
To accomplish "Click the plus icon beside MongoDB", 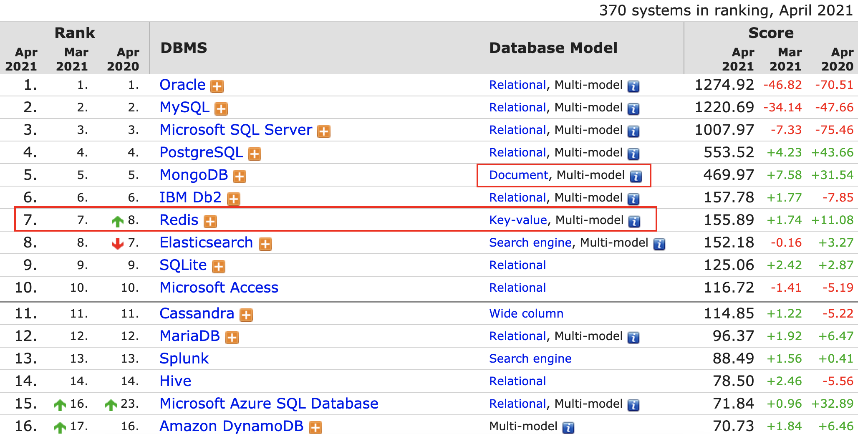I will 240,177.
